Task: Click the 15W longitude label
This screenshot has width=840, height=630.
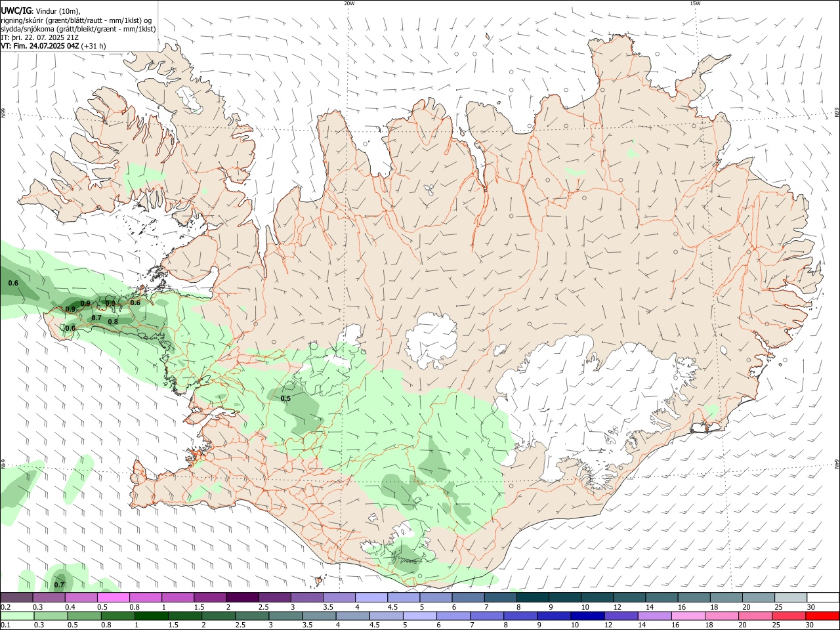Action: 694,3
